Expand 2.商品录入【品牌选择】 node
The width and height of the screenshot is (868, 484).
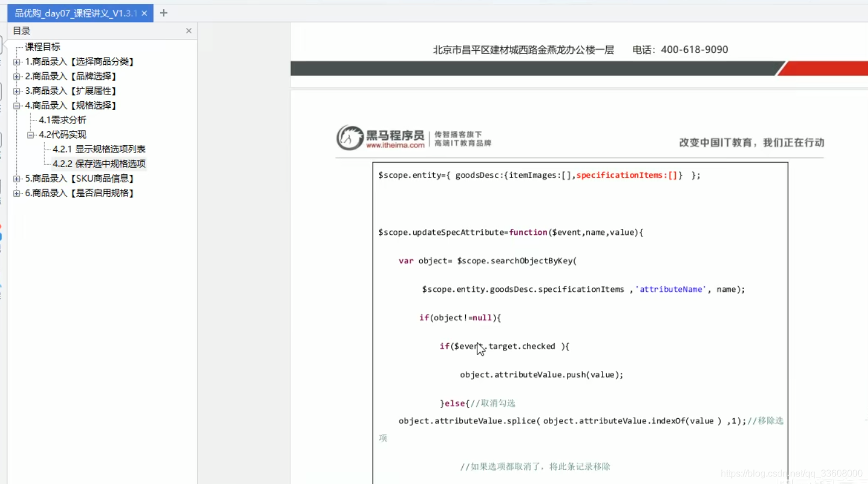pos(17,76)
